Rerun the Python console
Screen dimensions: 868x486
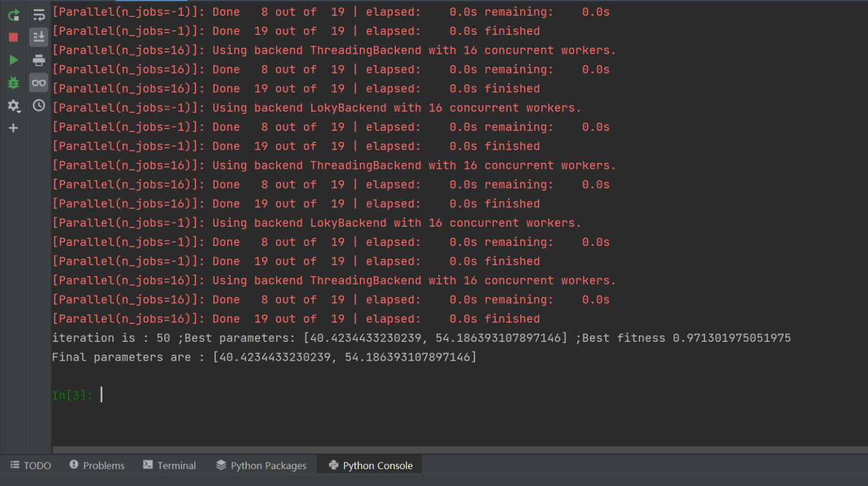coord(13,15)
